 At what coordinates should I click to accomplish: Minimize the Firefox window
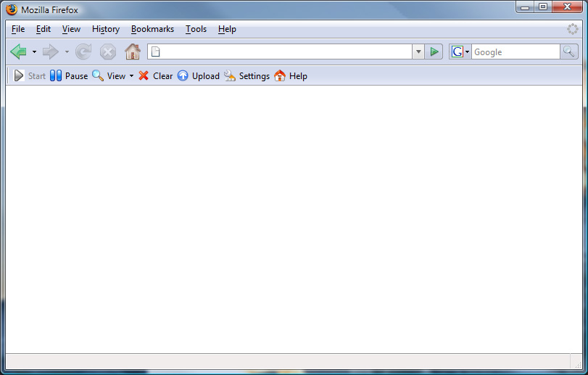(x=525, y=7)
